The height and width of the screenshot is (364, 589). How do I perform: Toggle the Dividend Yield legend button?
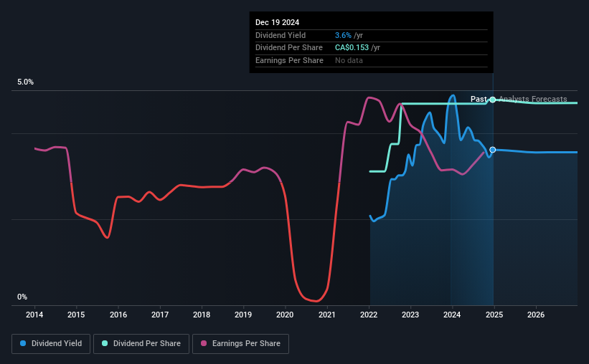click(51, 344)
